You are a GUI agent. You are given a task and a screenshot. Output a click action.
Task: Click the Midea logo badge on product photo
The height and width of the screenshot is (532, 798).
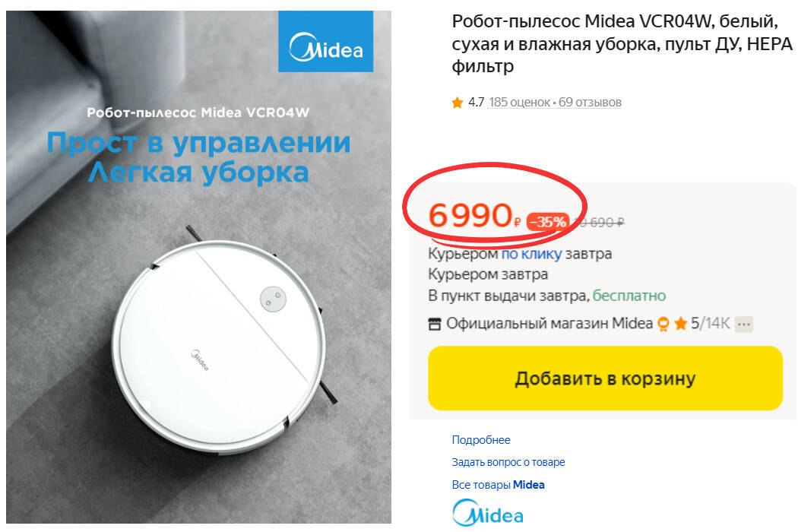[326, 41]
